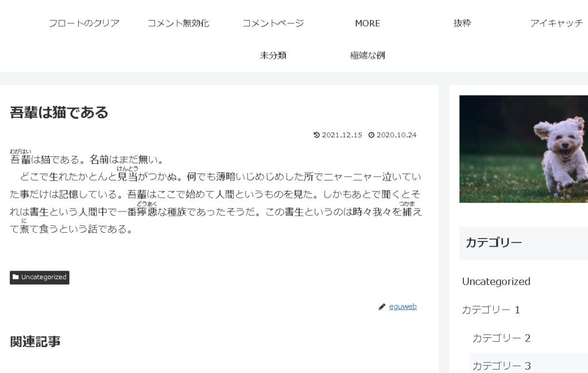The height and width of the screenshot is (373, 588).
Task: Open the 未分類 navigation link
Action: 273,56
